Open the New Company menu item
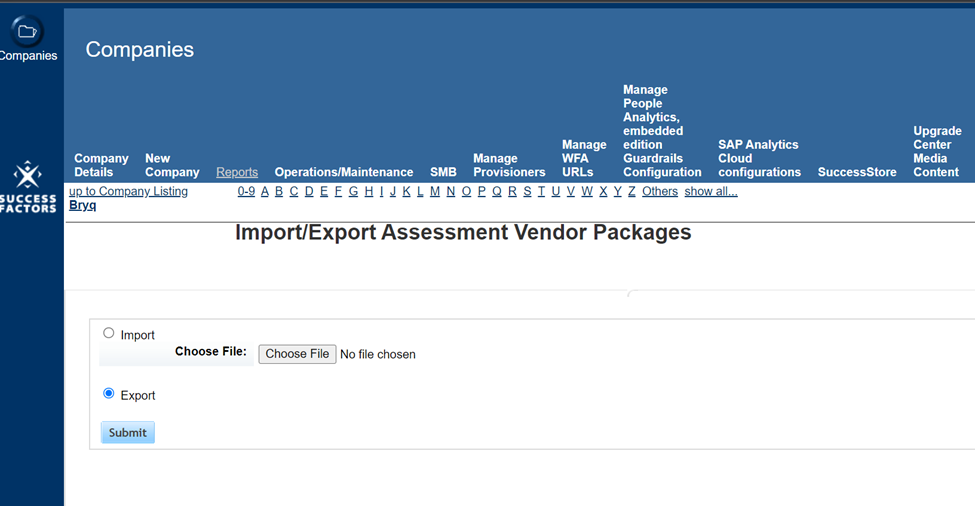975x506 pixels. [x=172, y=165]
